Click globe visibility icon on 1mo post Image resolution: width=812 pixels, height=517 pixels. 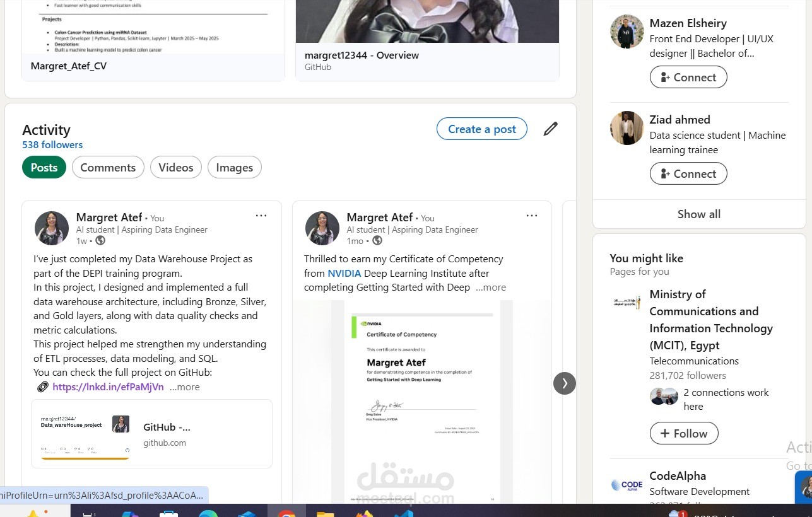coord(377,241)
